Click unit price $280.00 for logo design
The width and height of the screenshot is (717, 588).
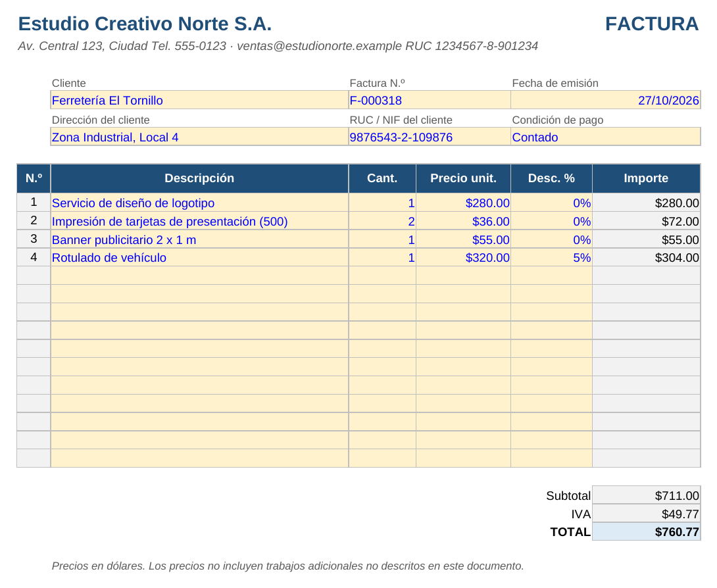(463, 203)
